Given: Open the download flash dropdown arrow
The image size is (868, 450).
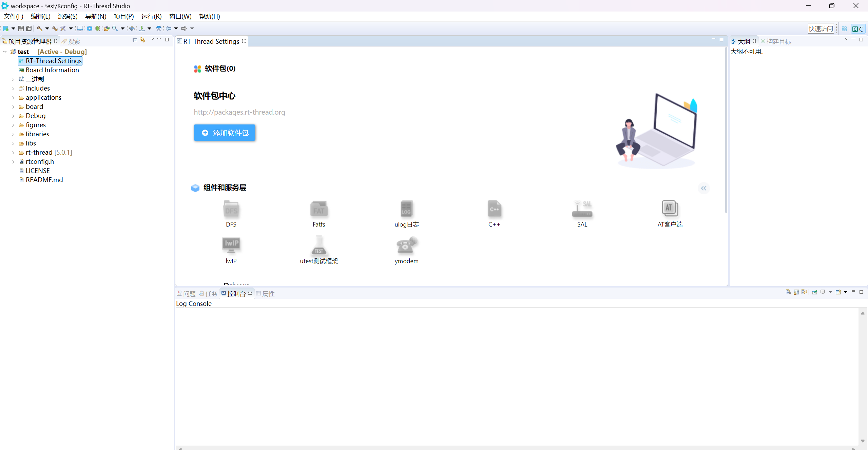Looking at the screenshot, I should click(x=149, y=28).
